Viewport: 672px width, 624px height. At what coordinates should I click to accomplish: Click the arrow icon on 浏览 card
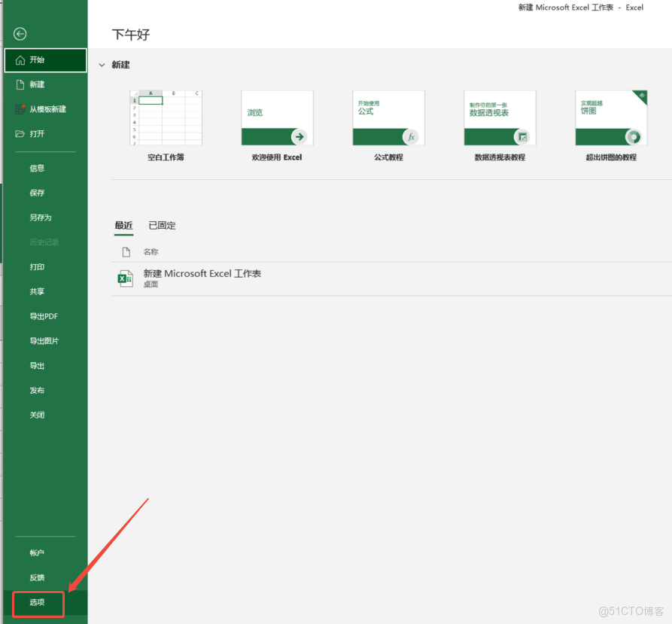point(300,137)
